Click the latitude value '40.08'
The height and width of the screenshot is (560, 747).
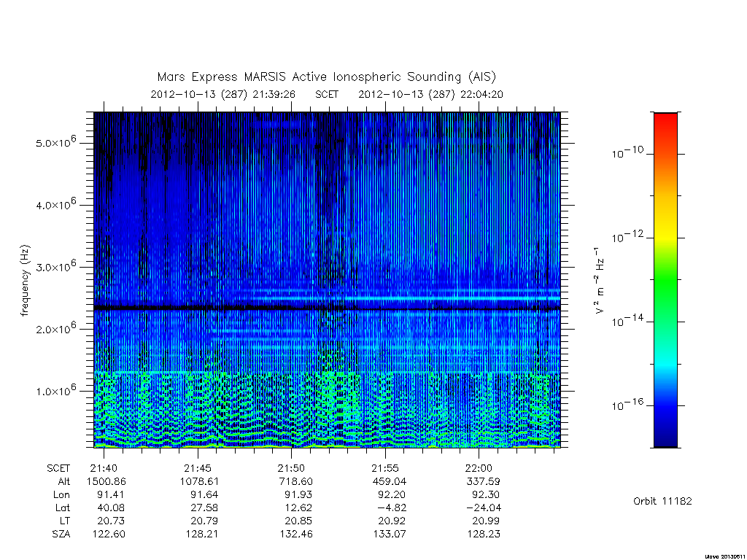pos(110,507)
